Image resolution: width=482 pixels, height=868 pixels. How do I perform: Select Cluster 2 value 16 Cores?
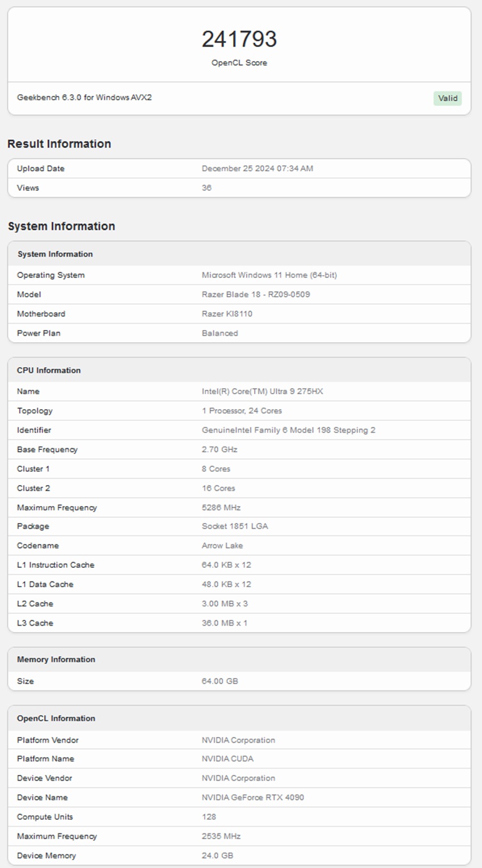(218, 488)
